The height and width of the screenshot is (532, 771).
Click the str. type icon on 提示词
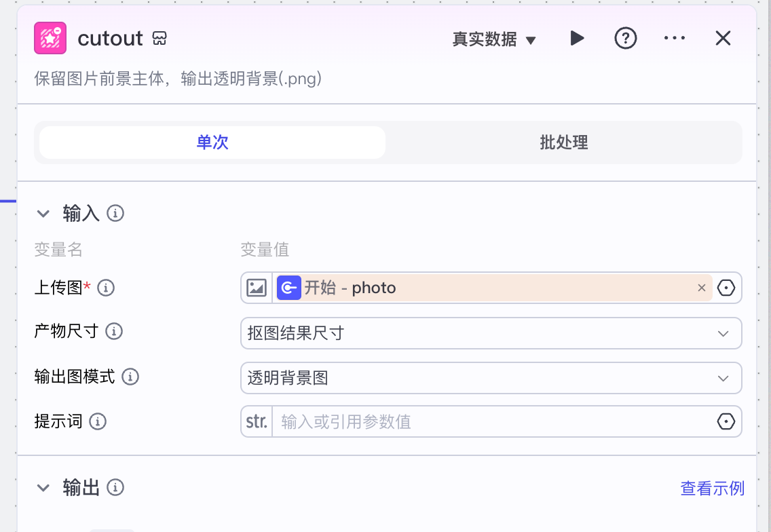point(256,421)
